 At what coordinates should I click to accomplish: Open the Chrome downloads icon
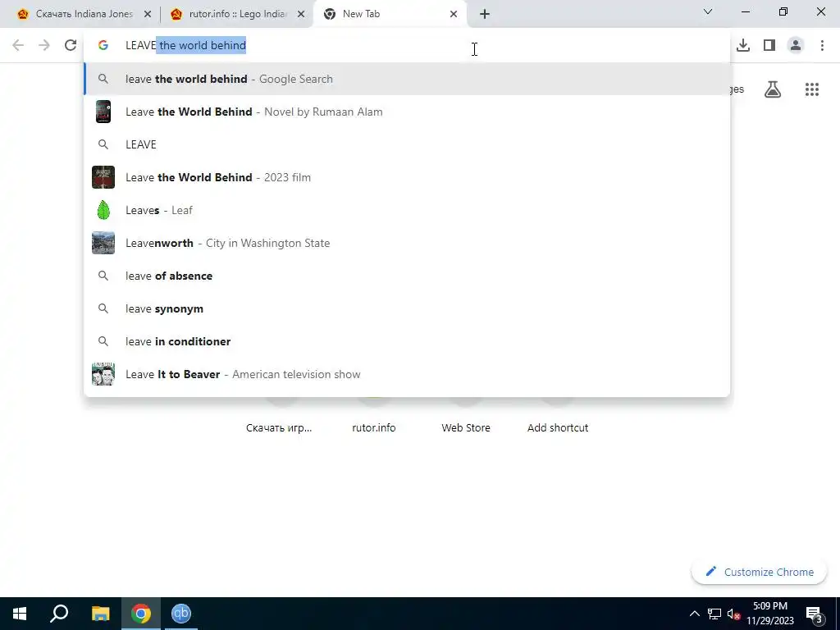point(743,46)
